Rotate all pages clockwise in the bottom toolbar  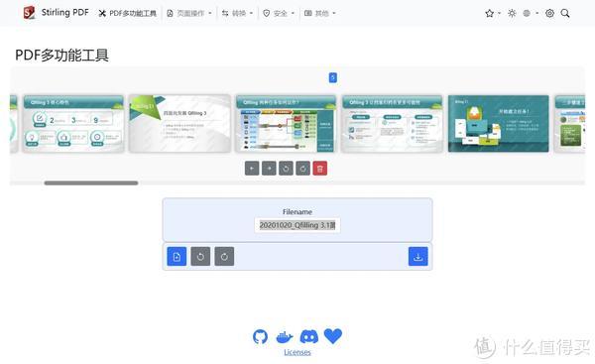tap(224, 257)
